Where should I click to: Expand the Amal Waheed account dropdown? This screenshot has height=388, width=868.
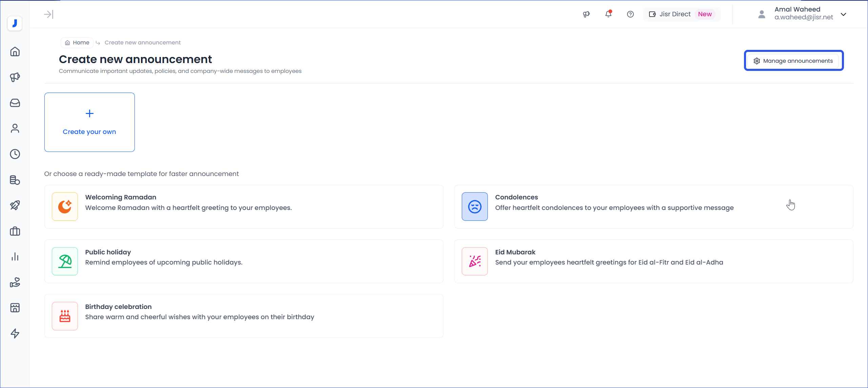844,14
